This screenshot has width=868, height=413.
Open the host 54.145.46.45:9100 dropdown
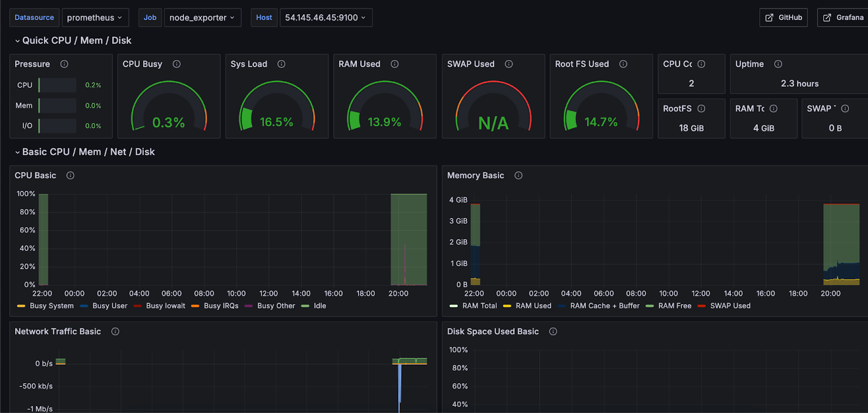click(x=325, y=18)
